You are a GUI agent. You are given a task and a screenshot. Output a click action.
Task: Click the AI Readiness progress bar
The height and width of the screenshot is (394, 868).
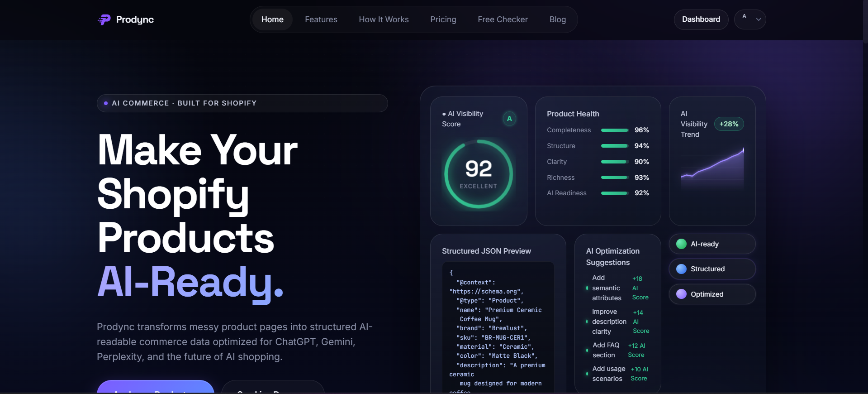[615, 193]
